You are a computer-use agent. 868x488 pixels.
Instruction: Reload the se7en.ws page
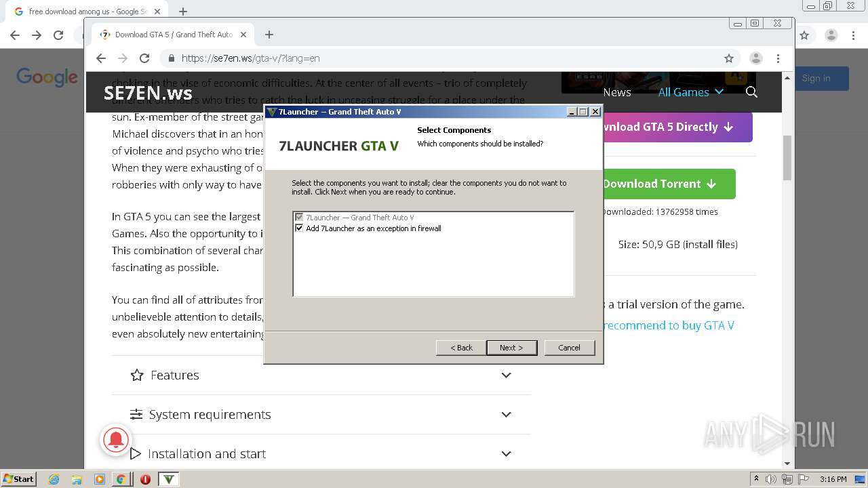[144, 58]
